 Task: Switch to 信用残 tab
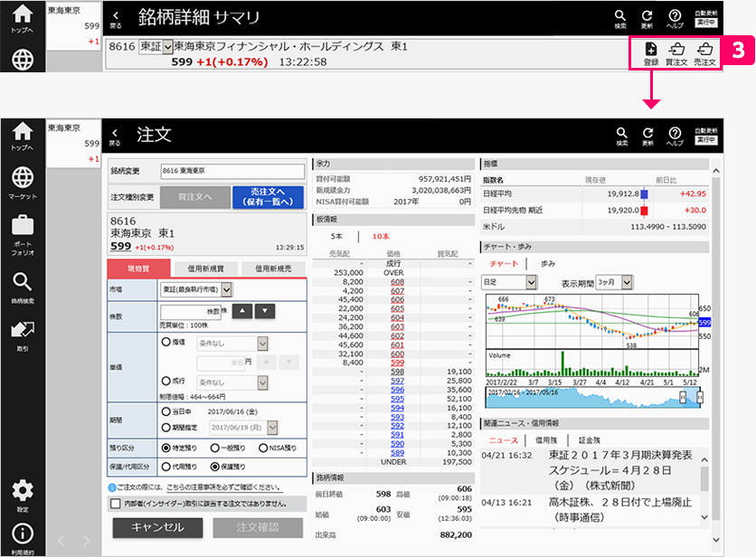coord(546,440)
